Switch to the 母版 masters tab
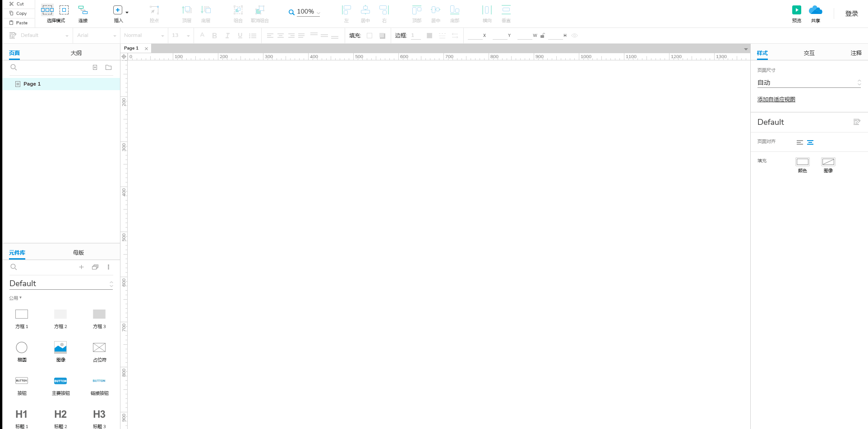Viewport: 868px width, 429px height. coord(78,253)
